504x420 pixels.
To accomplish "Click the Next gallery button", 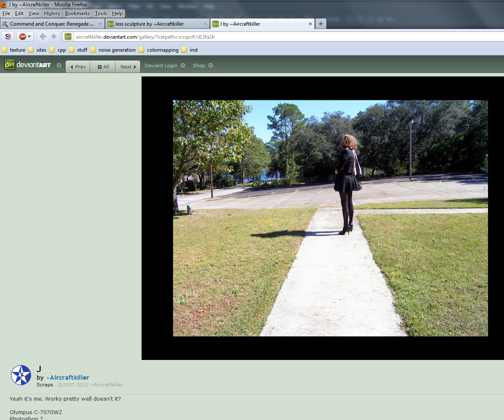I will click(128, 67).
